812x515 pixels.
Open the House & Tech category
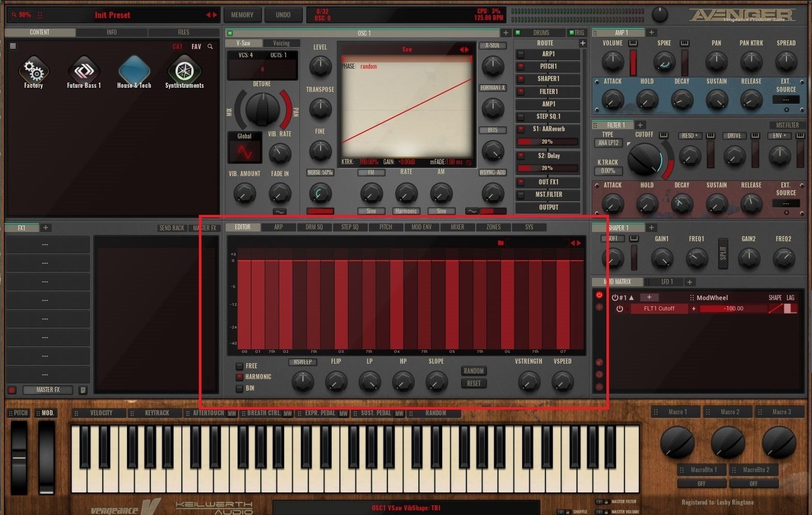click(134, 72)
